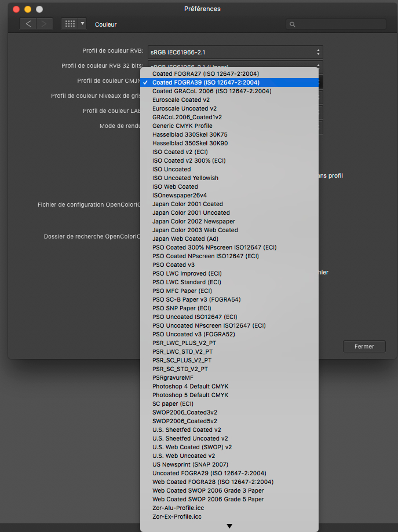
Task: Choose PSO LWC Improved (ECI)
Action: tap(229, 273)
